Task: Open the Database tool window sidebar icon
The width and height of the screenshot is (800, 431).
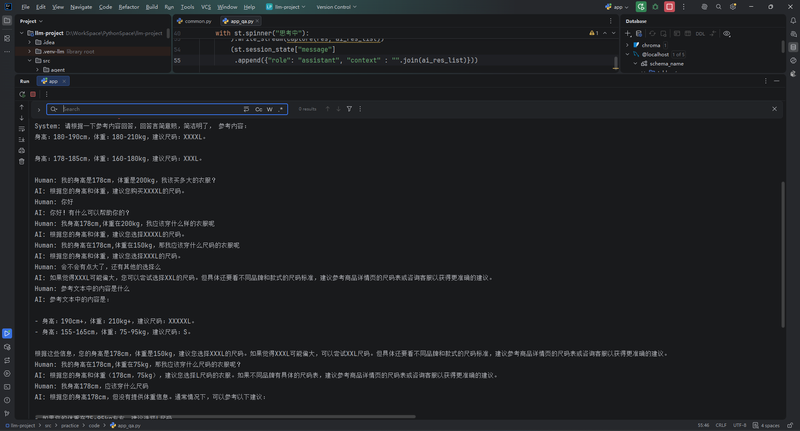Action: 793,47
